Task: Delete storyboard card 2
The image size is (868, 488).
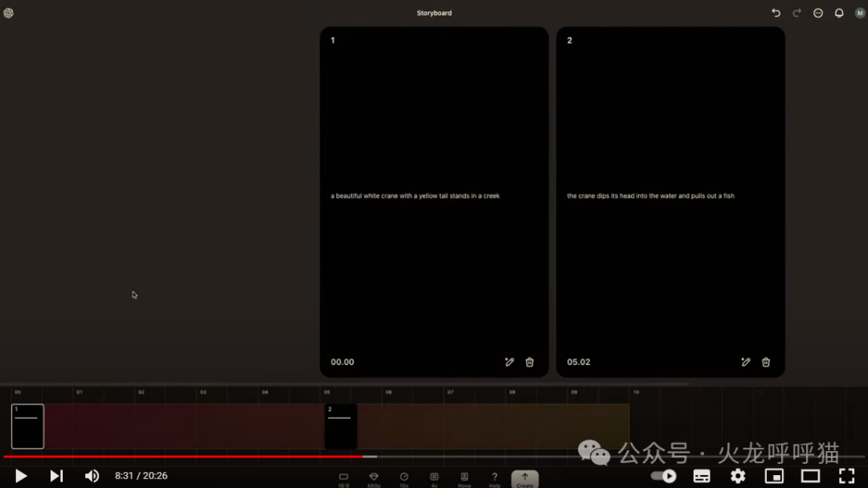Action: click(x=766, y=363)
